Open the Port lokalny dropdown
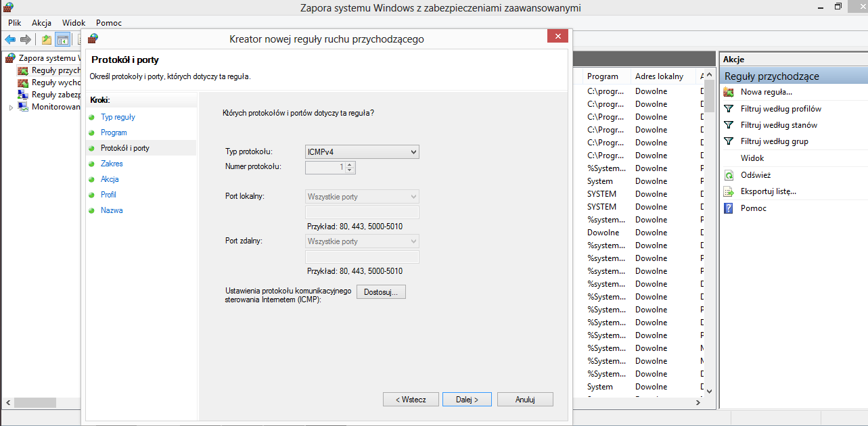This screenshot has width=868, height=426. tap(362, 196)
